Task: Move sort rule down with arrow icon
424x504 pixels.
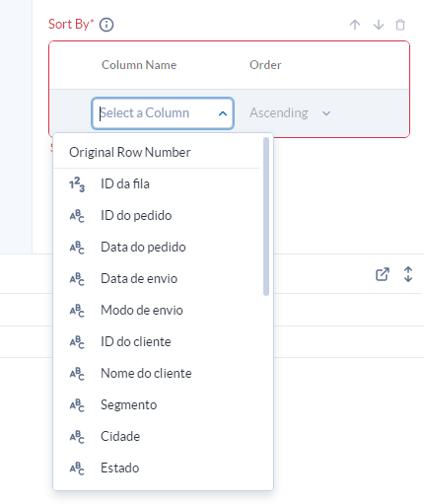Action: pos(379,25)
